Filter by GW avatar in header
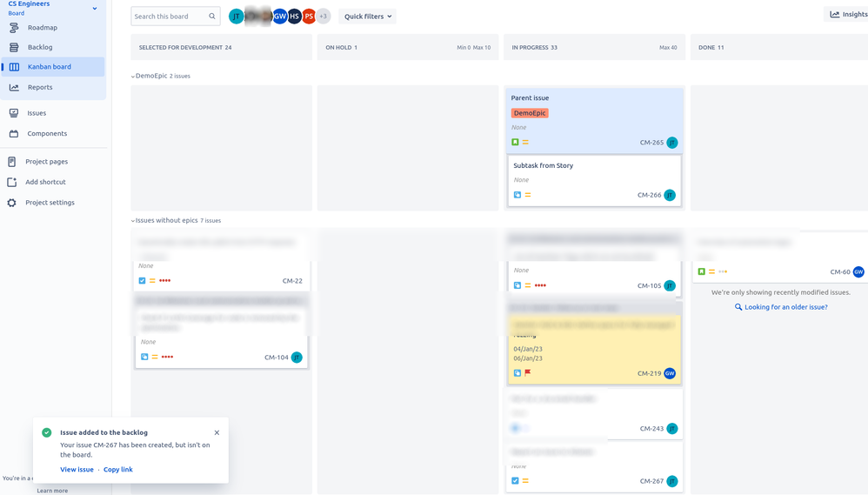868x495 pixels. pyautogui.click(x=279, y=16)
